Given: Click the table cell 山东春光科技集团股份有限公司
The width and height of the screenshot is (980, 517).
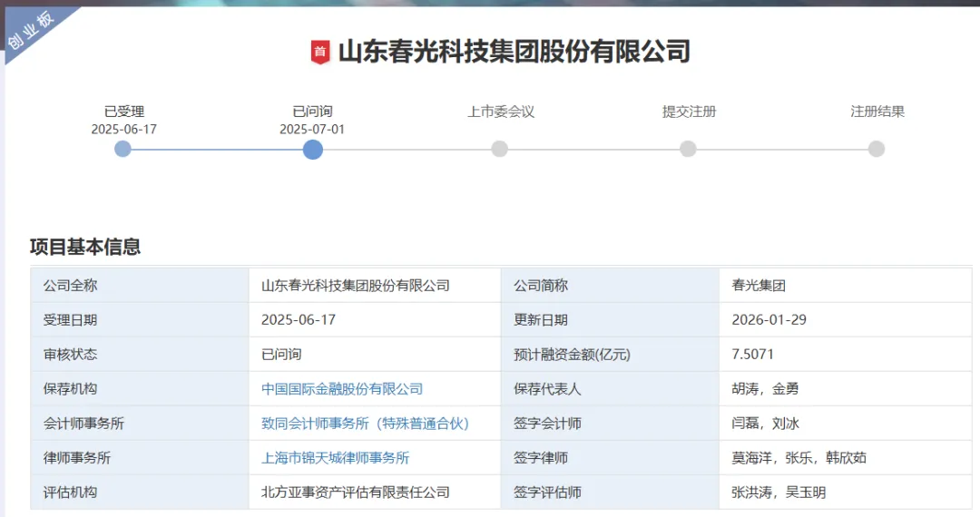Looking at the screenshot, I should [355, 286].
